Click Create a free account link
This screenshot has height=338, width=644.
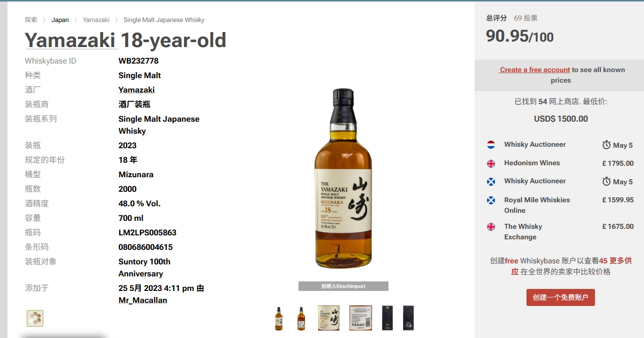[534, 70]
